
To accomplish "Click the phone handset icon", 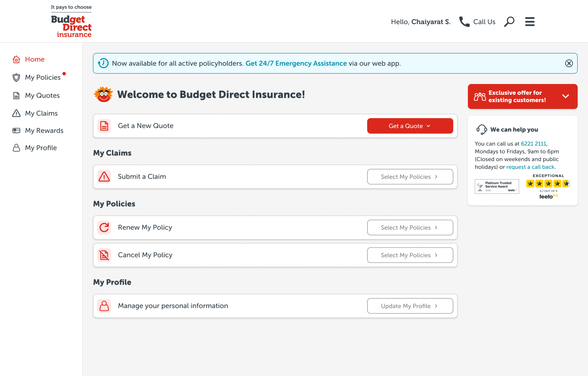I will pyautogui.click(x=464, y=22).
